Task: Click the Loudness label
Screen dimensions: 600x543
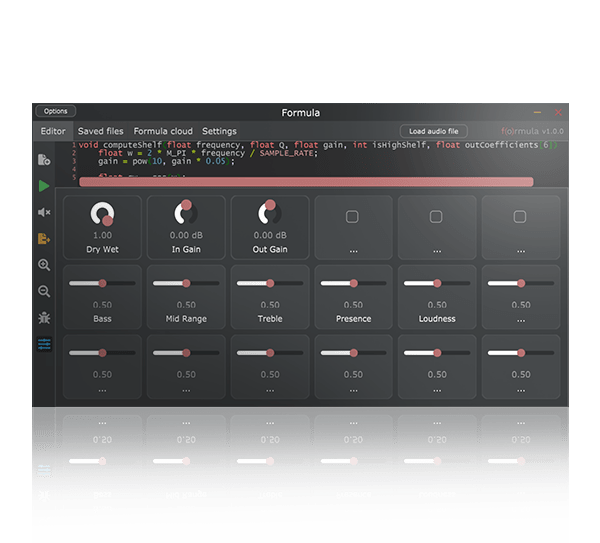Action: [437, 319]
